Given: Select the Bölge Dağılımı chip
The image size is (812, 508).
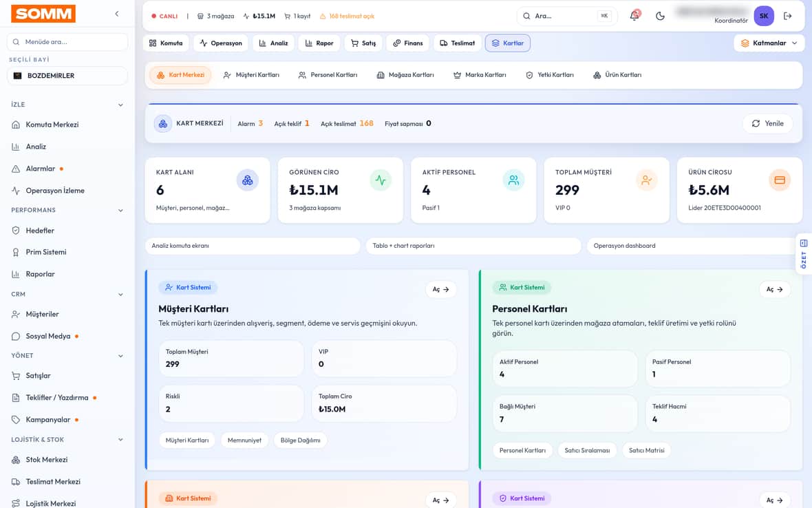Looking at the screenshot, I should tap(300, 440).
